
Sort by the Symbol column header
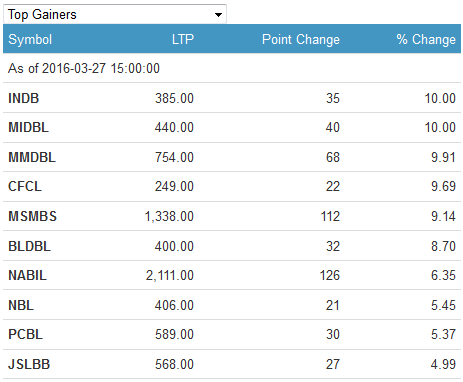coord(30,39)
